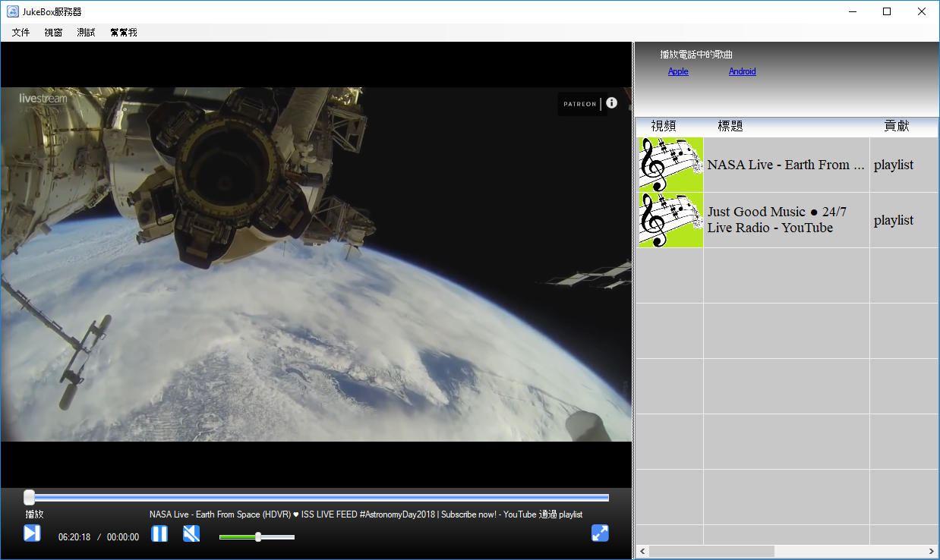Select the Just Good Music note thumbnail
The image size is (940, 560).
click(670, 220)
